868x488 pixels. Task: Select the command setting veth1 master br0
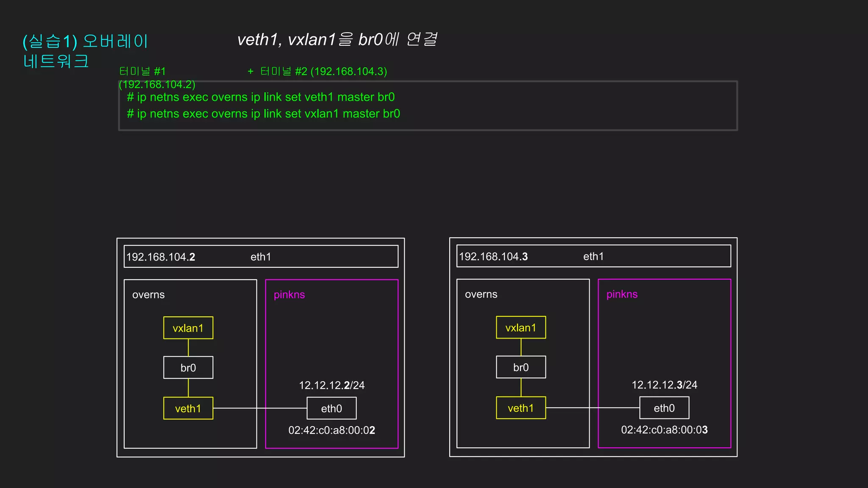261,97
